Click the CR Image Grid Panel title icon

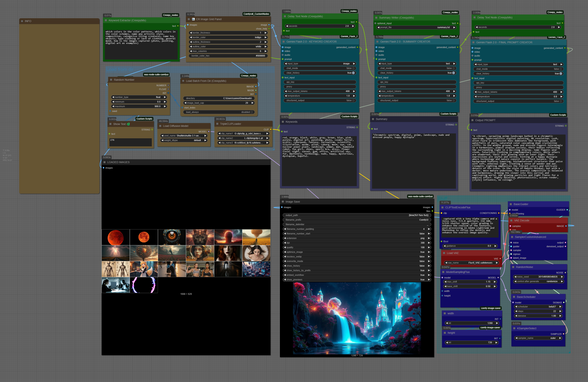point(193,19)
